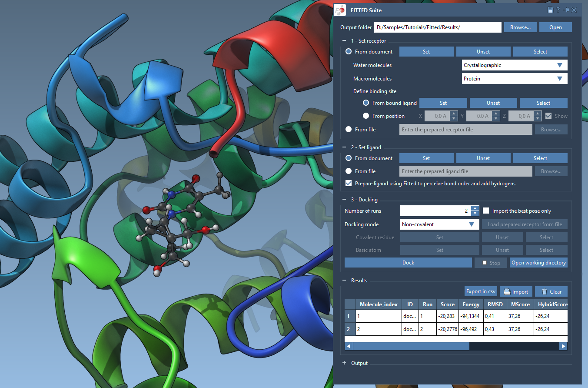
Task: Click Unset in the Set ligand section
Action: 483,158
